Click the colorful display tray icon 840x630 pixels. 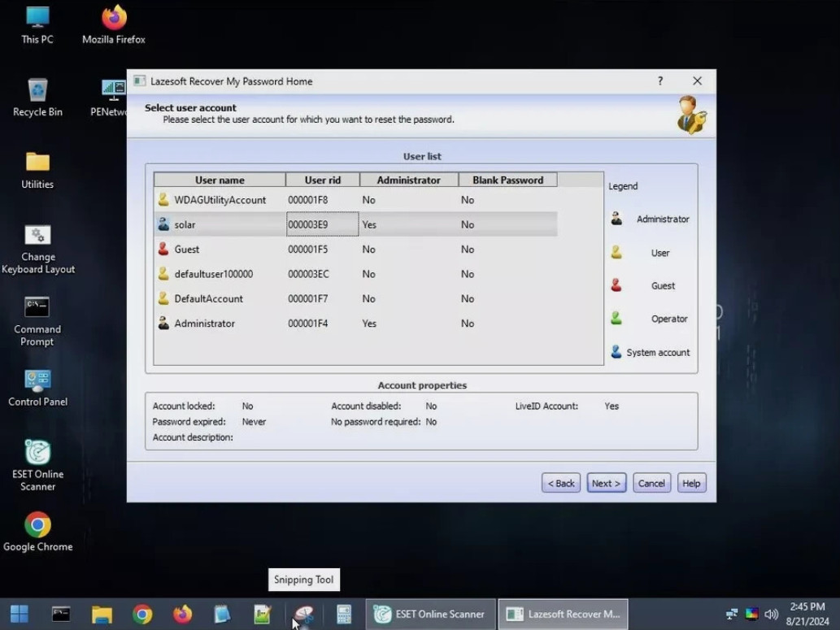[751, 614]
